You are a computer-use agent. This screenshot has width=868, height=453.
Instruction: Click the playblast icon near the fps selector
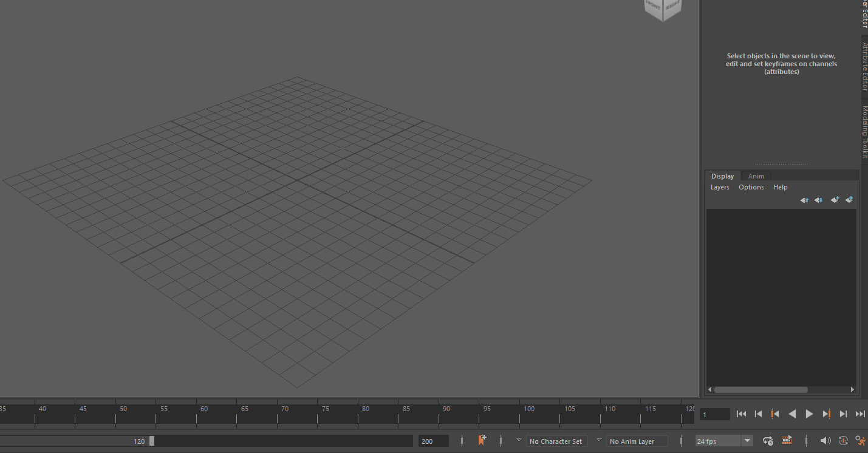[787, 440]
